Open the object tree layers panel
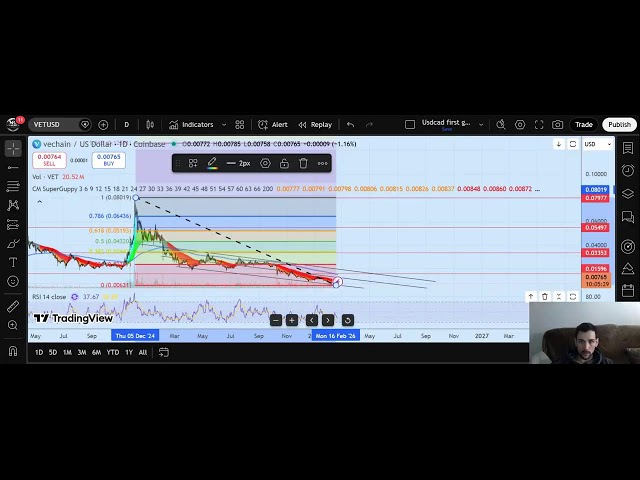Image resolution: width=640 pixels, height=480 pixels. pyautogui.click(x=628, y=193)
